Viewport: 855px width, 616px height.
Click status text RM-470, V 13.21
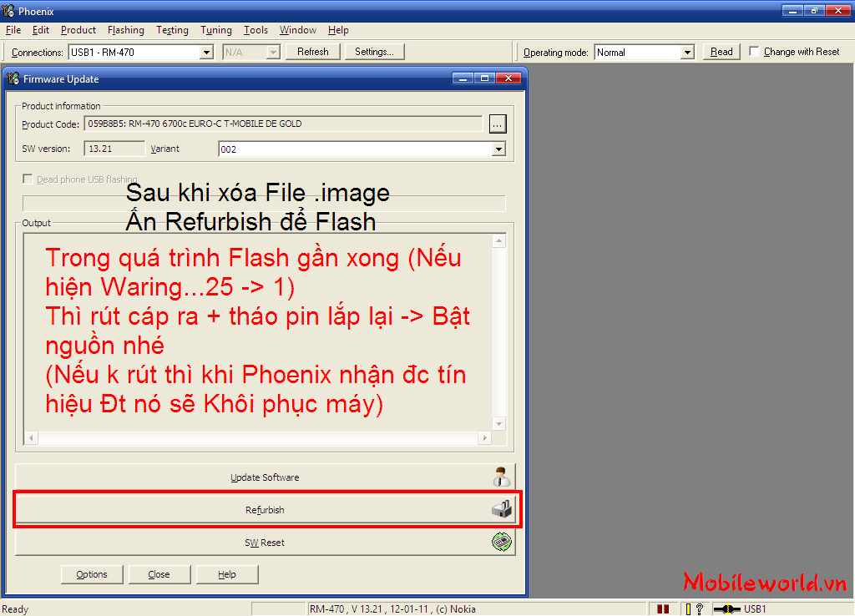tap(392, 609)
